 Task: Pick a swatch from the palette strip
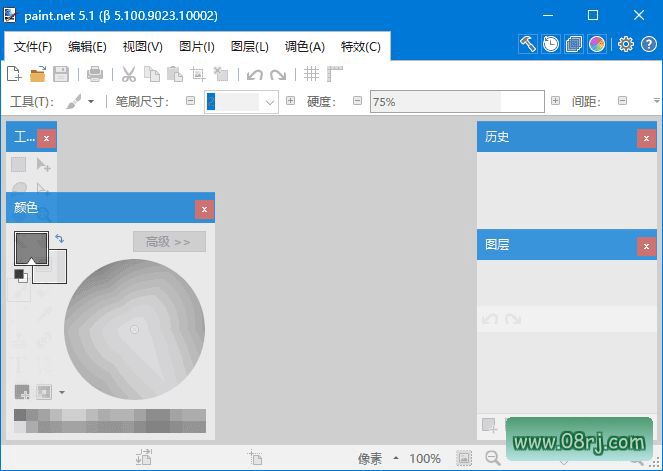tap(110, 421)
